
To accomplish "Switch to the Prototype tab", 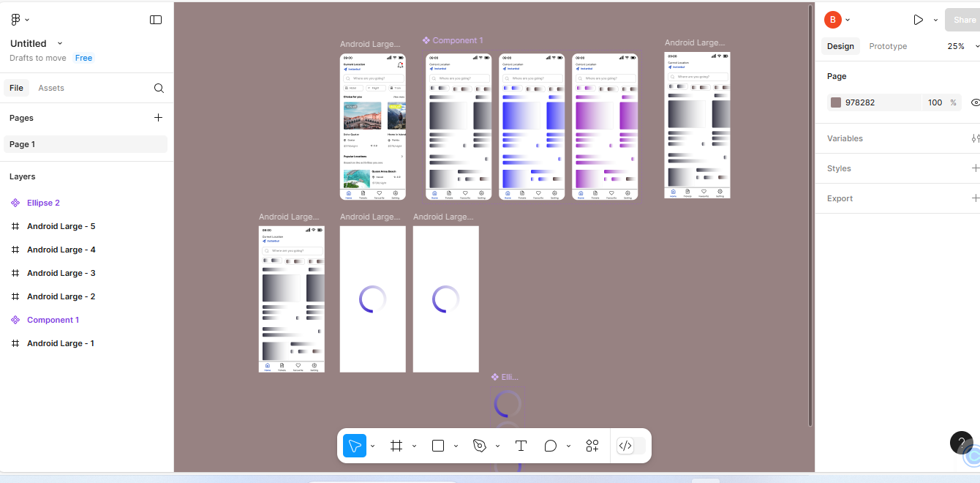I will click(x=887, y=46).
